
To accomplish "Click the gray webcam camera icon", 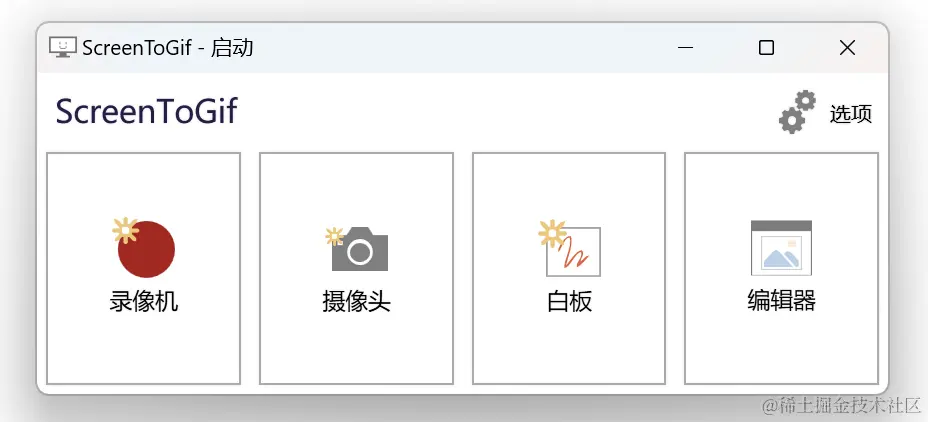I will [x=360, y=249].
